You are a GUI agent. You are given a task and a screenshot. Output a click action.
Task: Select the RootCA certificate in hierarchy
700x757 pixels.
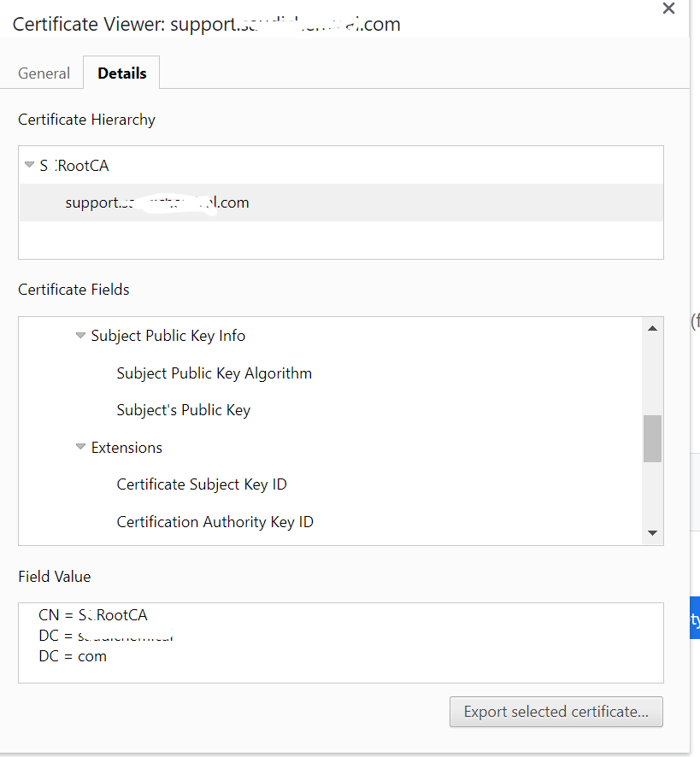click(x=75, y=166)
